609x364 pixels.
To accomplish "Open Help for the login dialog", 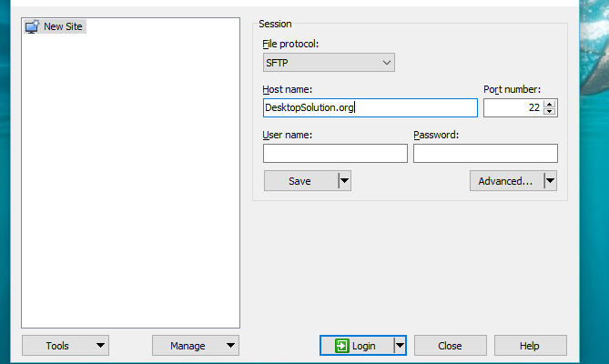I will click(530, 346).
